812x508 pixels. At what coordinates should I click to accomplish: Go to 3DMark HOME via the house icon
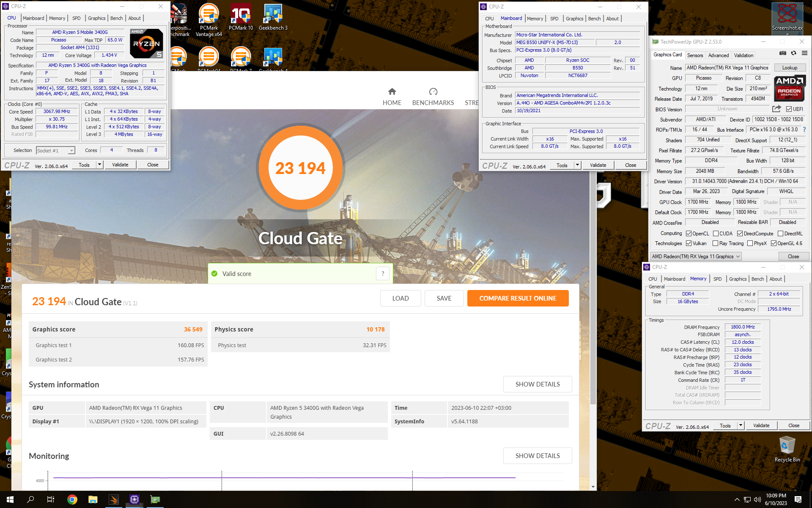click(392, 91)
